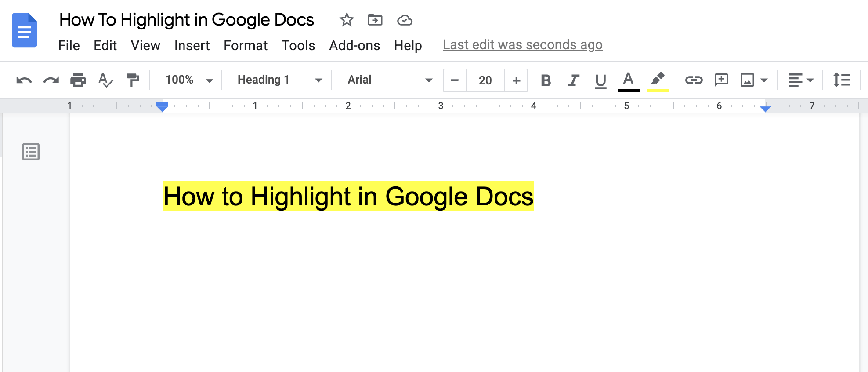Open the Add-ons menu

tap(354, 45)
